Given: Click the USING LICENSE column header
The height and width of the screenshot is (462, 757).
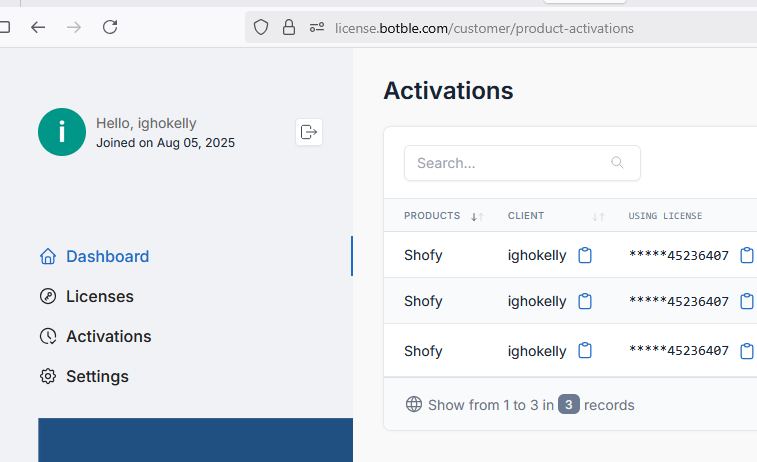Looking at the screenshot, I should point(665,216).
